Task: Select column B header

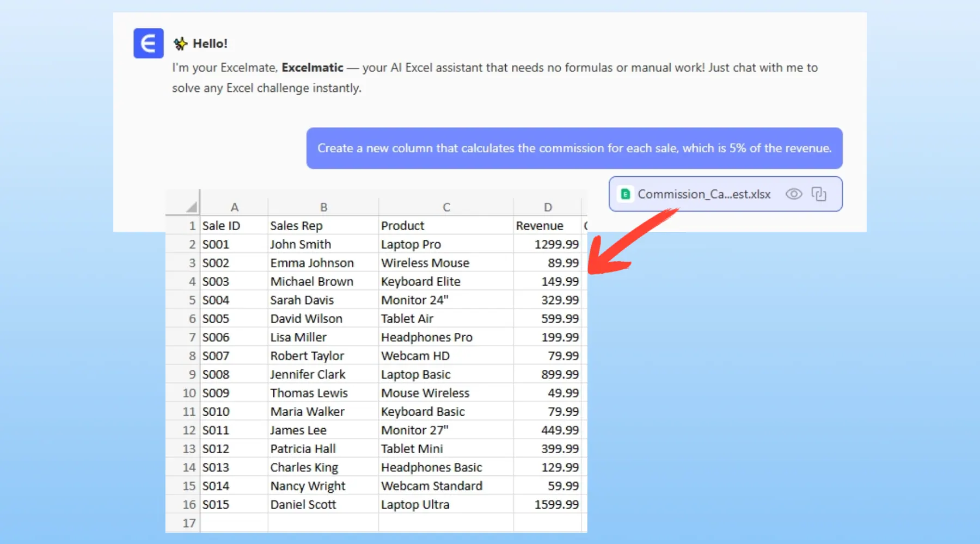Action: point(323,207)
